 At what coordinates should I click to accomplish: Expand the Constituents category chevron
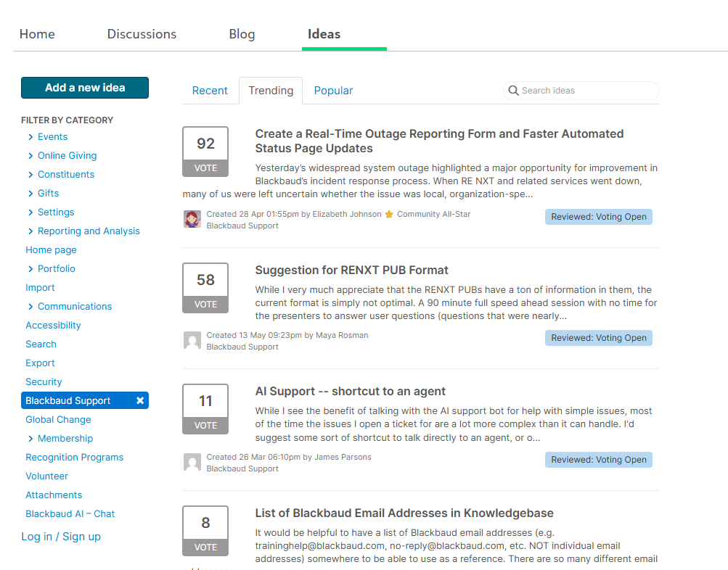coord(30,174)
